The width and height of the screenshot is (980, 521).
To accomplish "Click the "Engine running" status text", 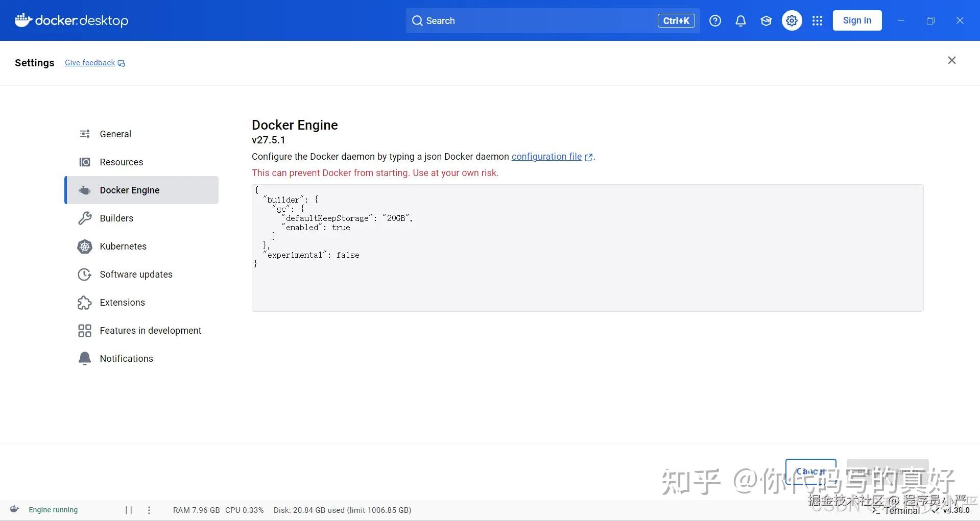I will [53, 510].
